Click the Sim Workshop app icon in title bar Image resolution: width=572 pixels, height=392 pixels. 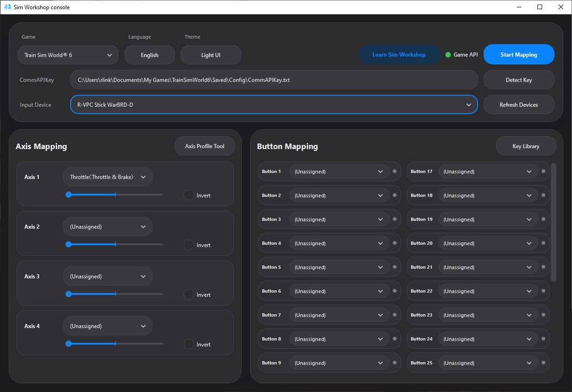coord(7,7)
